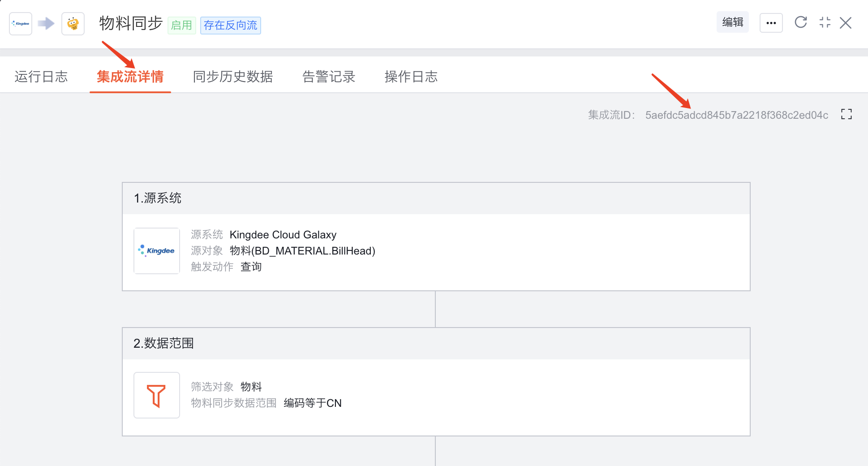Click the 编辑 button

732,22
